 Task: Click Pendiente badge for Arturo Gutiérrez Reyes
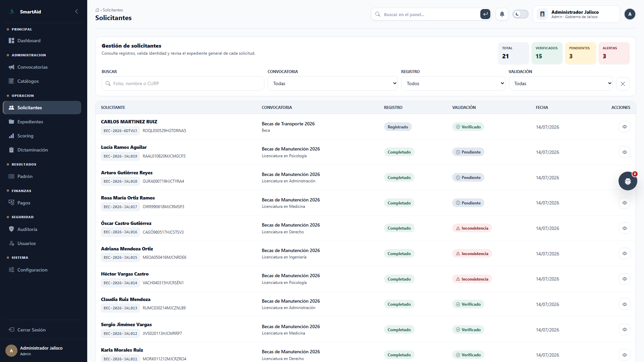pos(468,178)
